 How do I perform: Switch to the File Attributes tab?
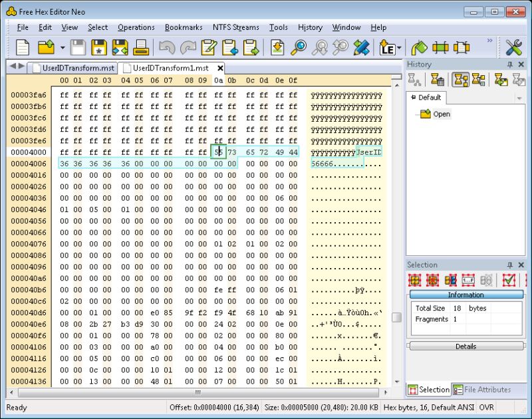click(482, 390)
